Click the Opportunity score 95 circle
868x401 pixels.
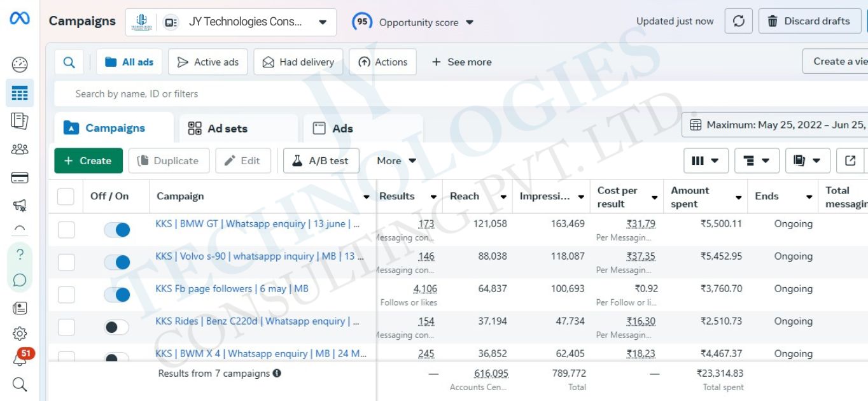click(362, 22)
